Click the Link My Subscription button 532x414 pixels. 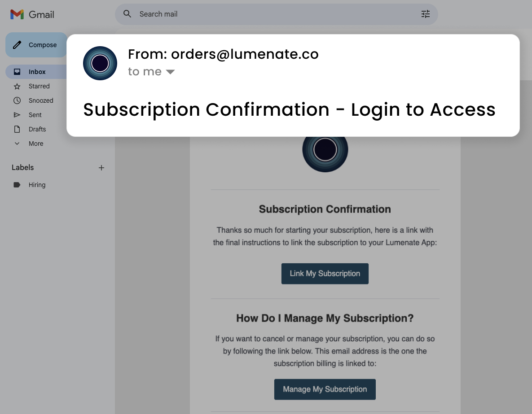(x=325, y=274)
